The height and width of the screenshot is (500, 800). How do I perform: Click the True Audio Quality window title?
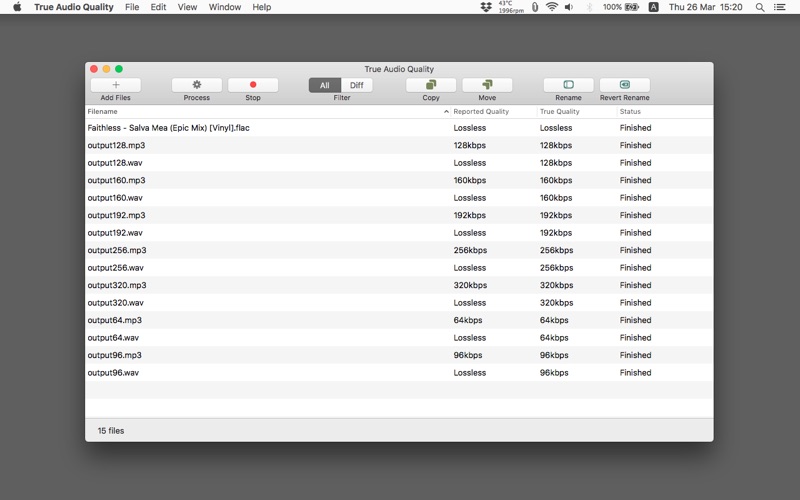tap(399, 69)
